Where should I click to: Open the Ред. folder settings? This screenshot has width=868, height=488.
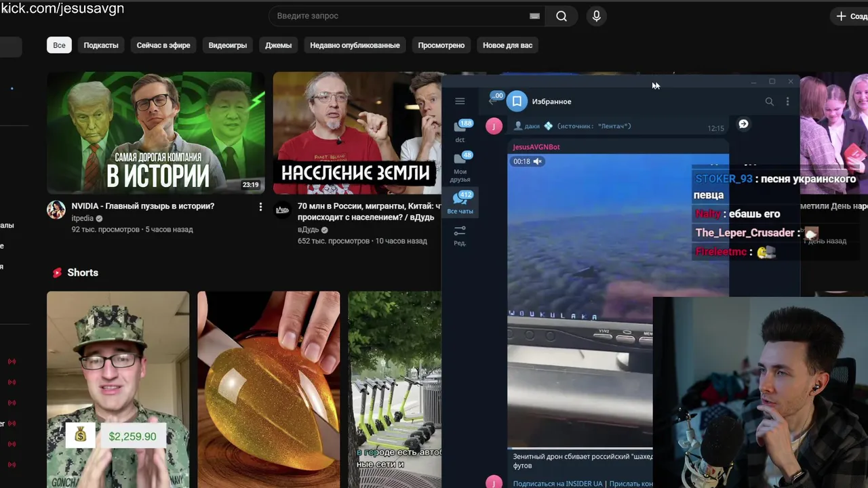tap(460, 235)
